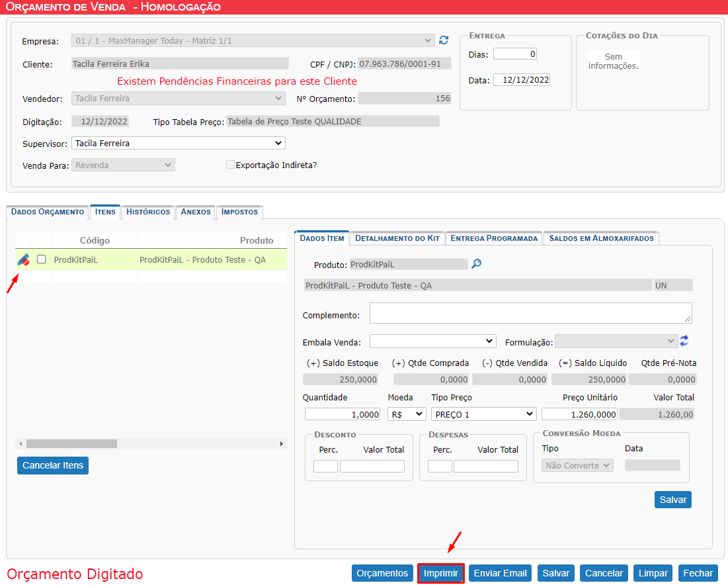This screenshot has height=585, width=728.
Task: Click the Fechar button
Action: click(698, 573)
